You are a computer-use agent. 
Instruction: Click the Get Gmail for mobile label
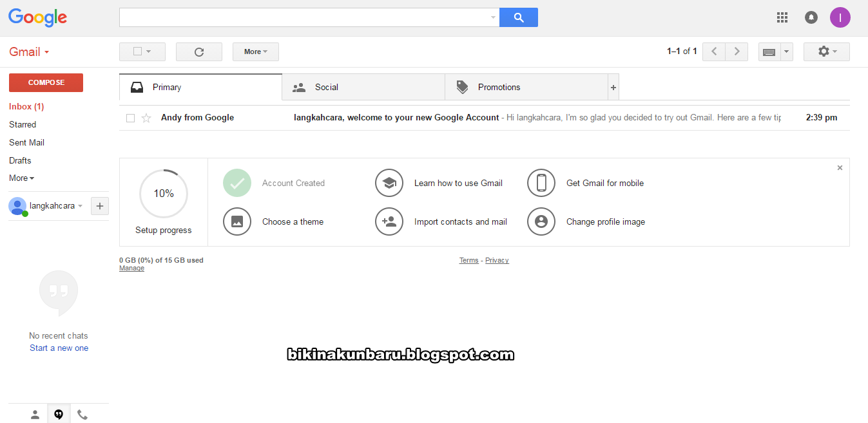[605, 183]
